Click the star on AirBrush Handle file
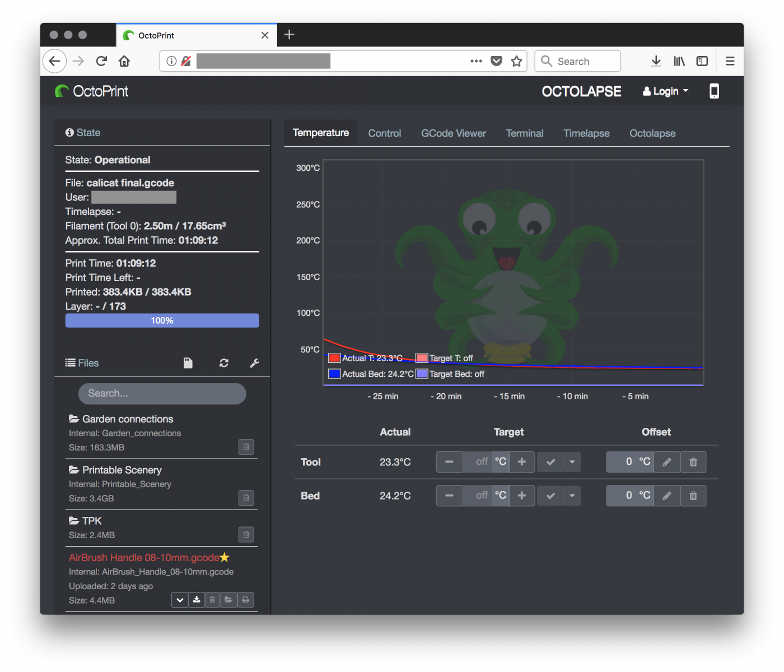784x672 pixels. [x=225, y=557]
